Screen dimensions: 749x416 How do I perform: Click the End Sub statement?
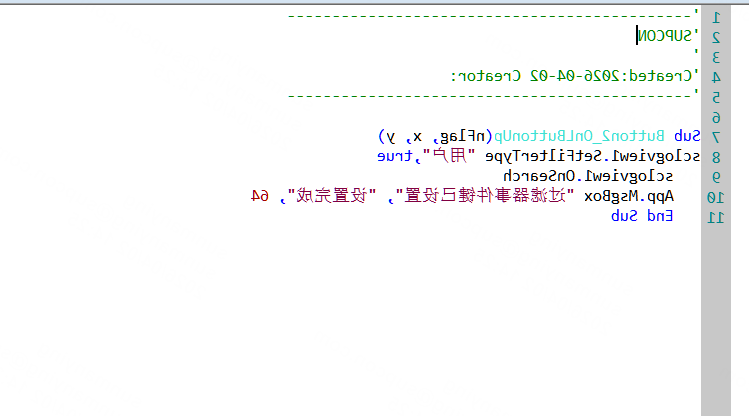tap(642, 216)
